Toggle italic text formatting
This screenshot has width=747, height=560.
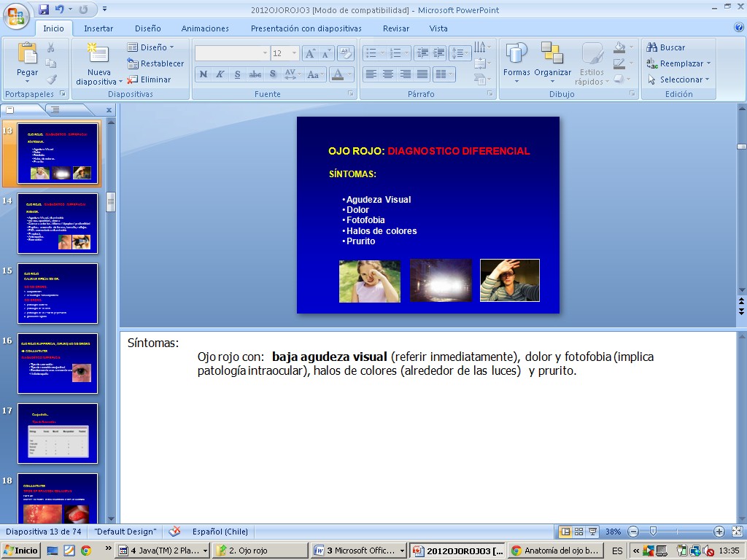pos(220,74)
